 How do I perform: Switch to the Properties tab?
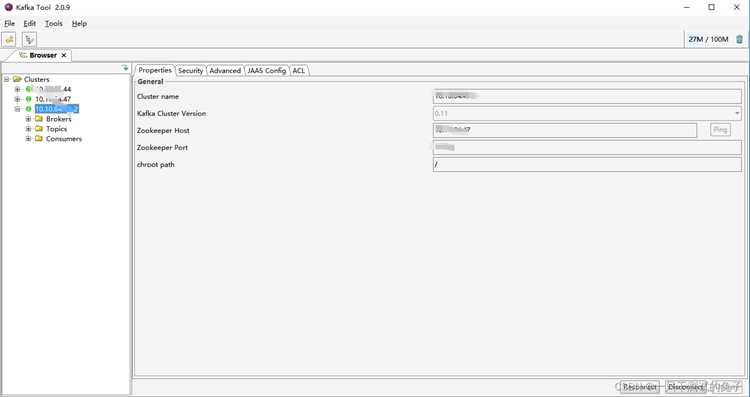coord(155,70)
